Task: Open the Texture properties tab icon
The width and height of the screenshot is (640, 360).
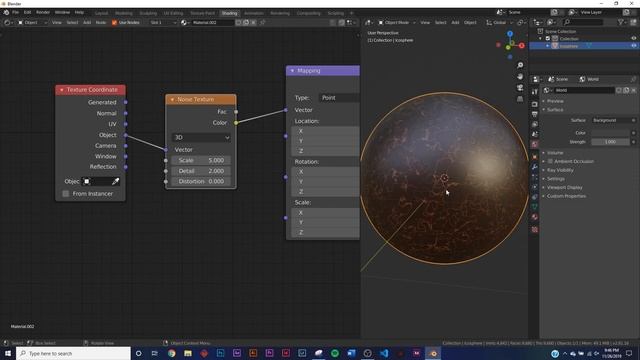Action: click(535, 230)
